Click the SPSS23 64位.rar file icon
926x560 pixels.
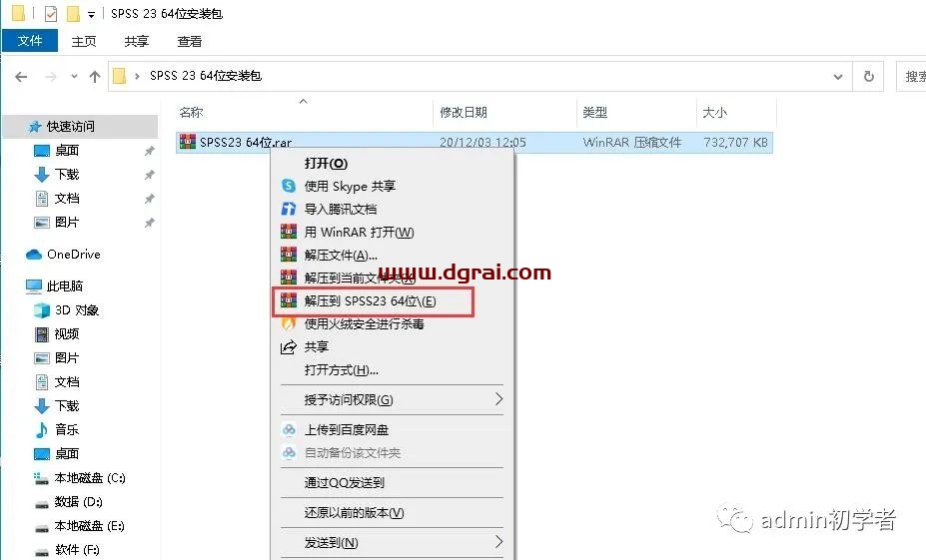point(188,142)
